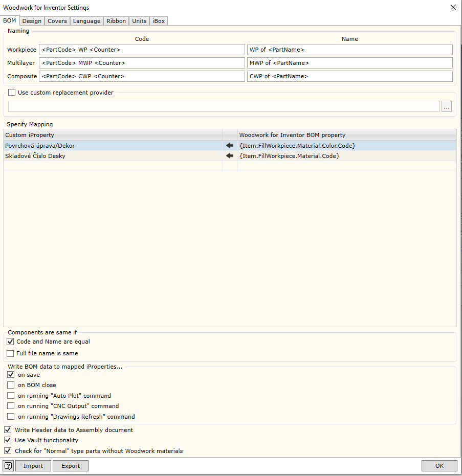Edit the Multilayer Code field
This screenshot has height=476, width=462.
[142, 63]
